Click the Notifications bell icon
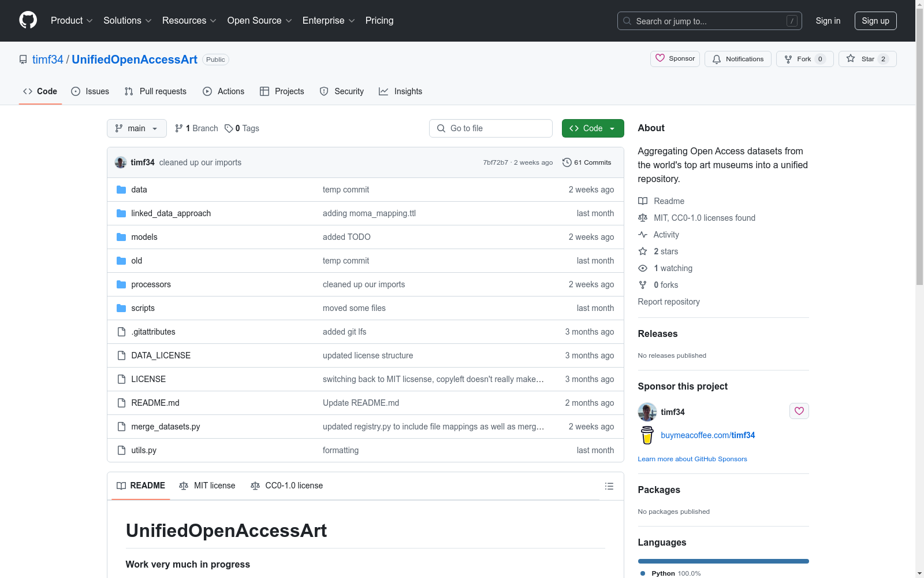This screenshot has width=924, height=578. click(717, 59)
